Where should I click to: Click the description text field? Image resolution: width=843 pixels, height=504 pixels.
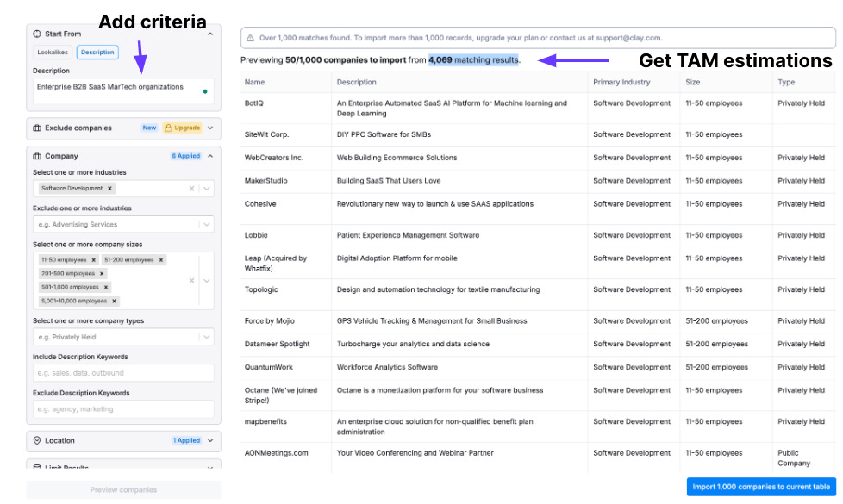click(123, 91)
